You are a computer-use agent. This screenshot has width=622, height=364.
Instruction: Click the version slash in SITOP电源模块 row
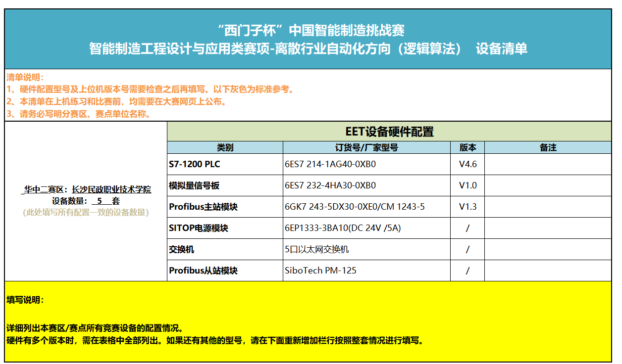tap(467, 228)
